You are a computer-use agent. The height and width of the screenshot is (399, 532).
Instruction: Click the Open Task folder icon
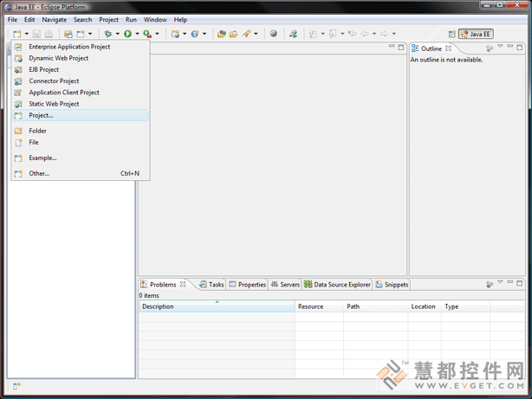233,34
